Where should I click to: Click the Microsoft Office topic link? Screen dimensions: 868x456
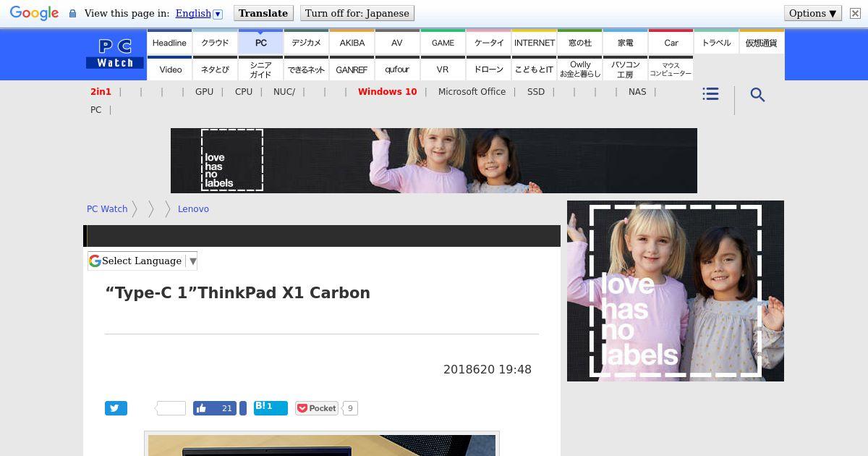472,91
